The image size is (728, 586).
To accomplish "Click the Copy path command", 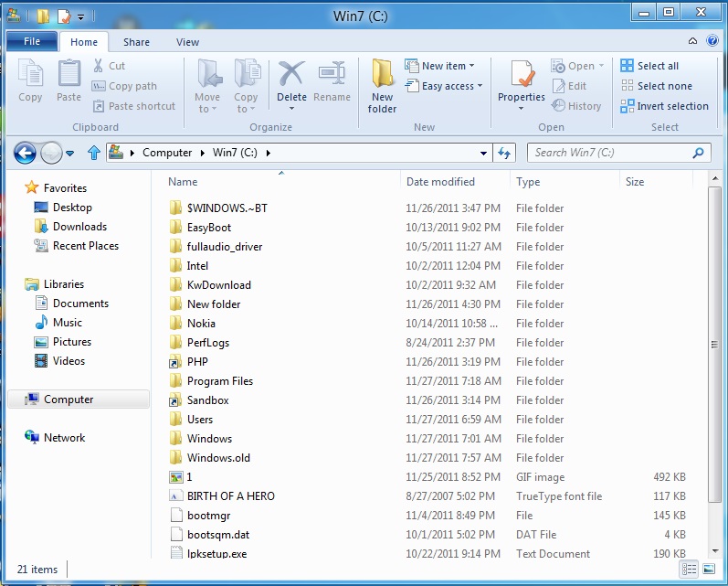I will pyautogui.click(x=124, y=86).
